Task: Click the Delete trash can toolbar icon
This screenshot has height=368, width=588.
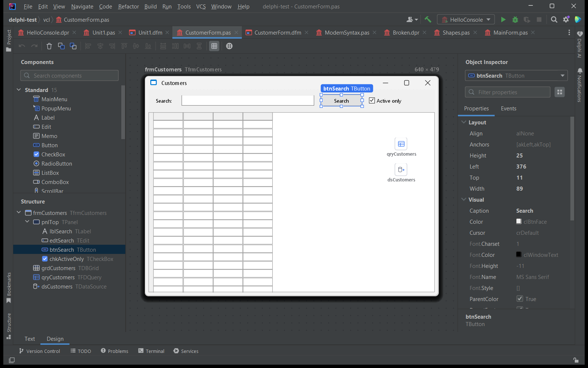Action: 49,46
